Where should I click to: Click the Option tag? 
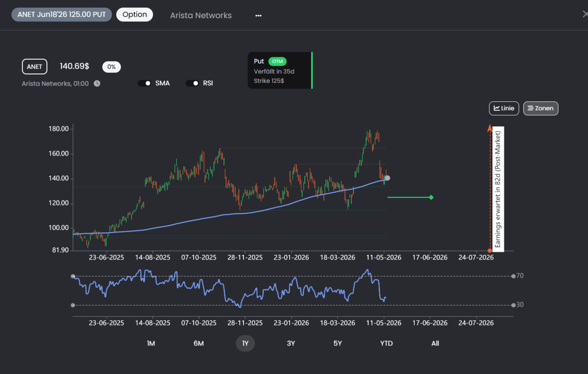click(135, 15)
